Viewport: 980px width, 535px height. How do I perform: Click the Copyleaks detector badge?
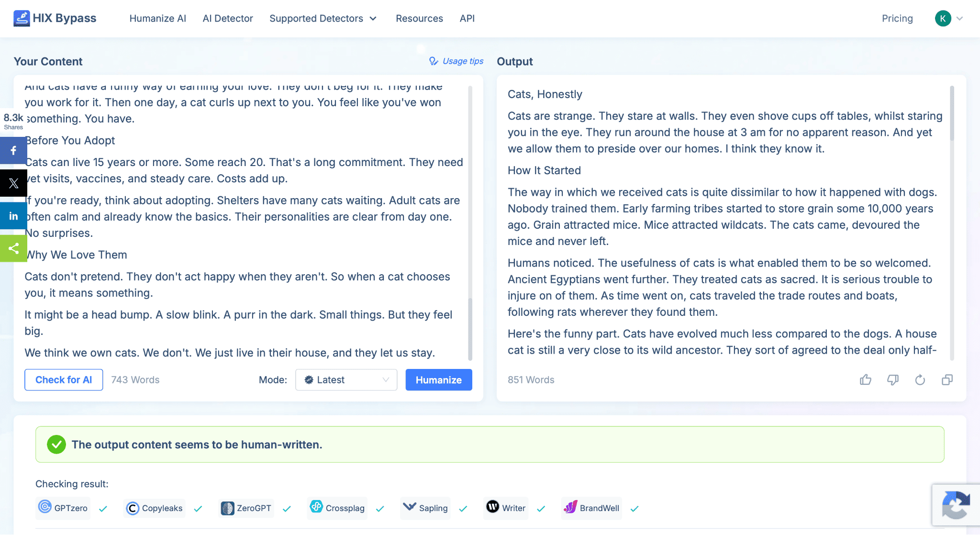point(154,508)
